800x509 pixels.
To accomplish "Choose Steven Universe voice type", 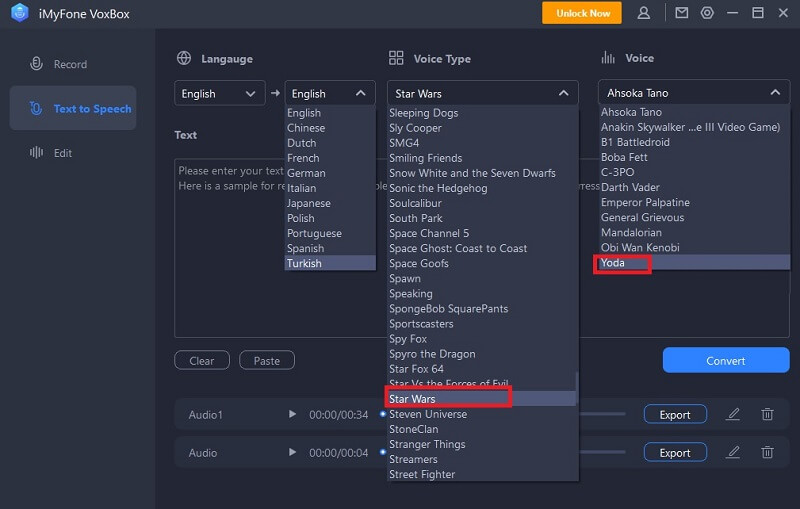I will click(482, 414).
